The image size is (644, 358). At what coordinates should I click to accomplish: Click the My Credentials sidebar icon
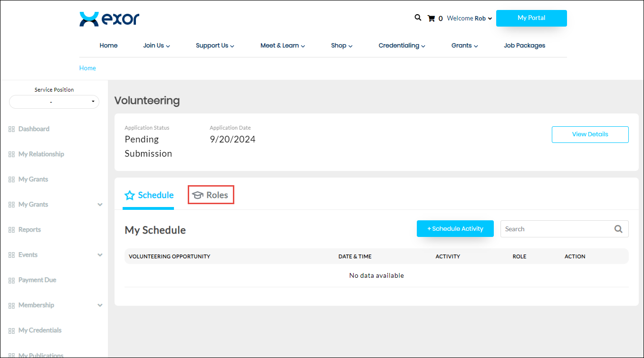pyautogui.click(x=12, y=330)
